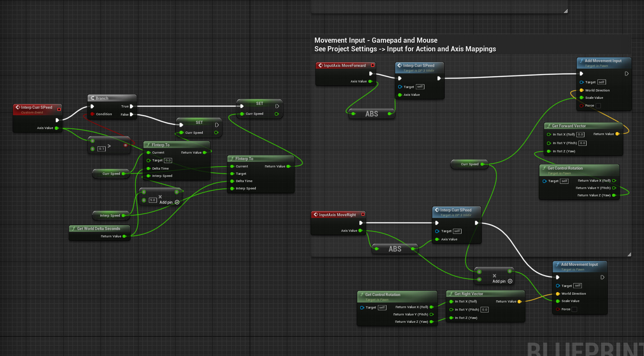
Task: Edit the 0.1 value on the greater-than node
Action: [101, 148]
